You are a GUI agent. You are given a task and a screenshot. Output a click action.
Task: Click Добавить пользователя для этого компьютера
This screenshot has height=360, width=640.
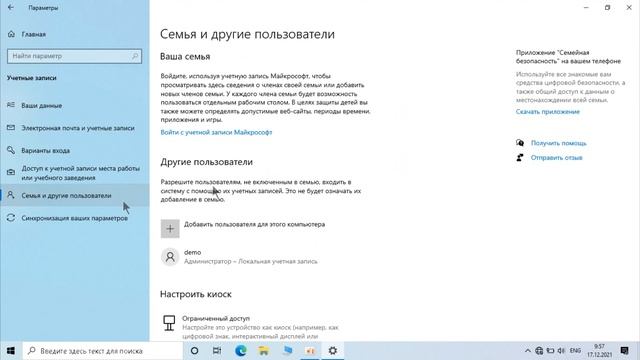pos(254,224)
